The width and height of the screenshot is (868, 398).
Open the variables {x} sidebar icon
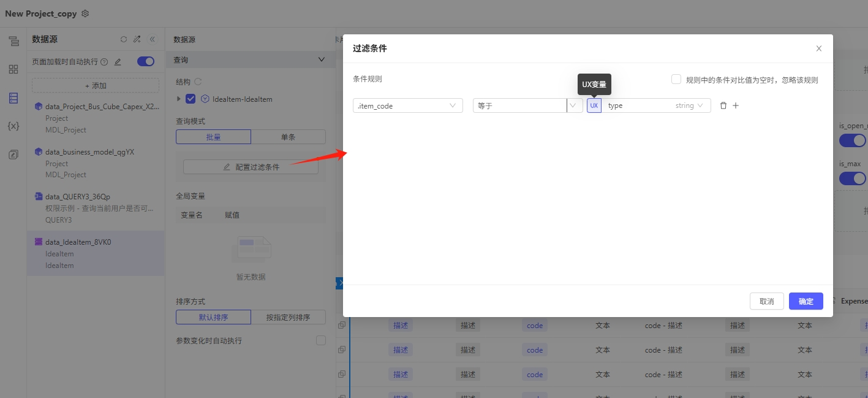pyautogui.click(x=13, y=126)
